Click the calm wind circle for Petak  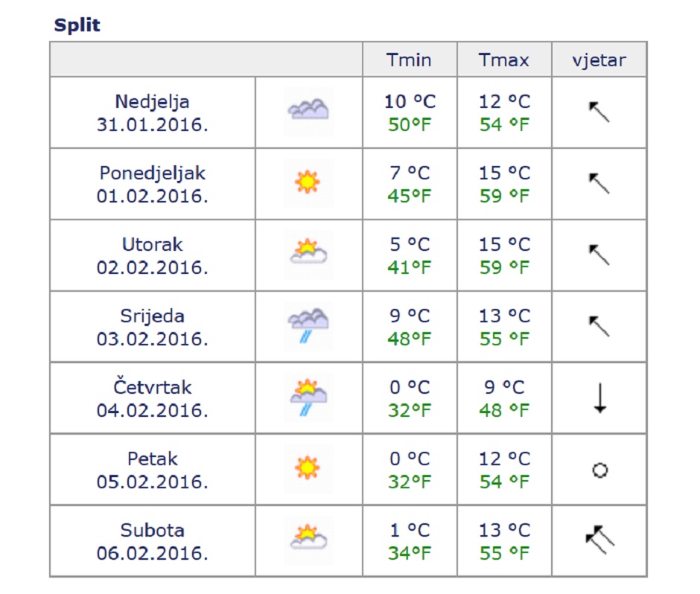599,470
